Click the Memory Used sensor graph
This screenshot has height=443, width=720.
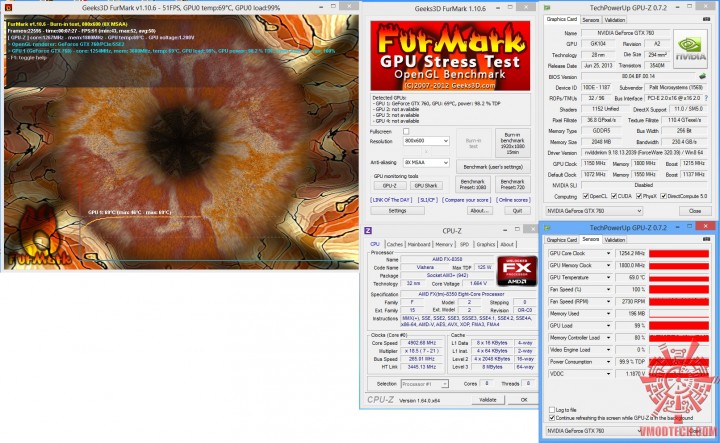coord(679,314)
